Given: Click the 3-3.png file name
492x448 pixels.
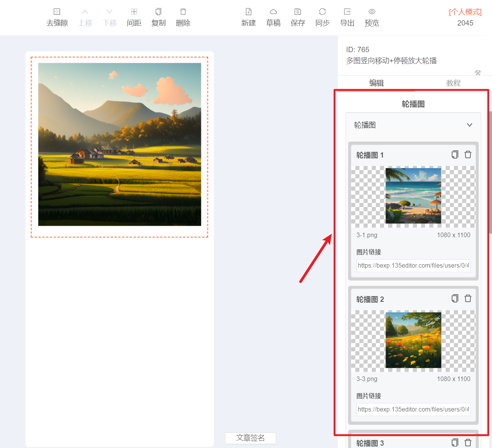Looking at the screenshot, I should click(367, 379).
